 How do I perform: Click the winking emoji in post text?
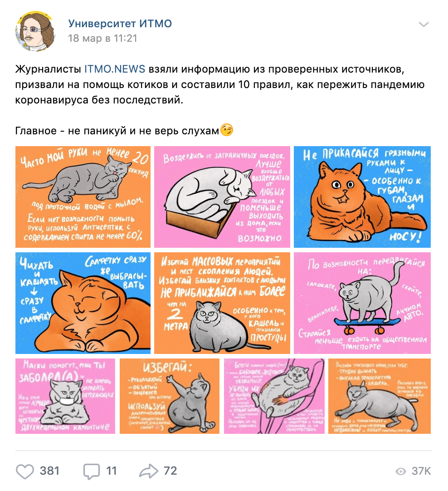(x=227, y=130)
